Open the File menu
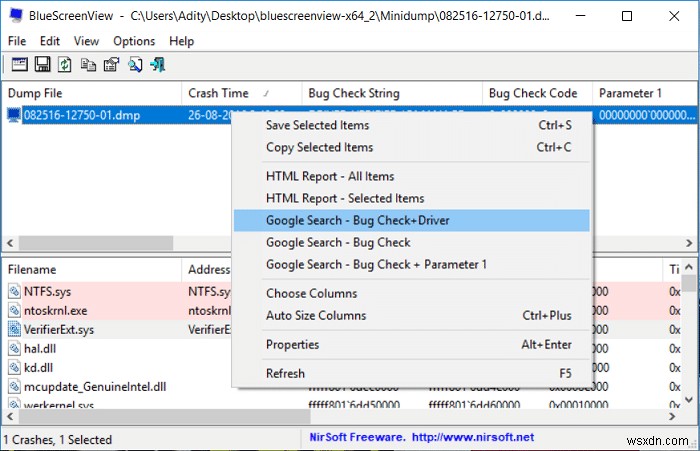Image resolution: width=700 pixels, height=451 pixels. coord(17,41)
